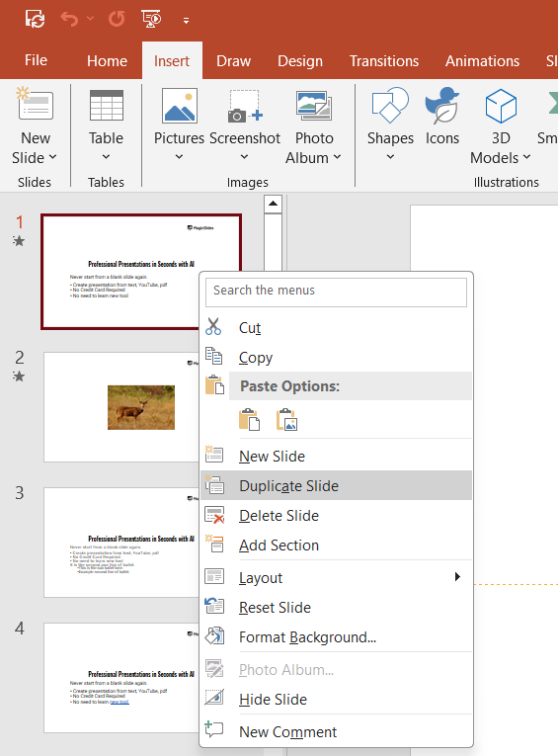Expand the Pictures dropdown chevron
This screenshot has height=756, width=558.
coord(179,157)
